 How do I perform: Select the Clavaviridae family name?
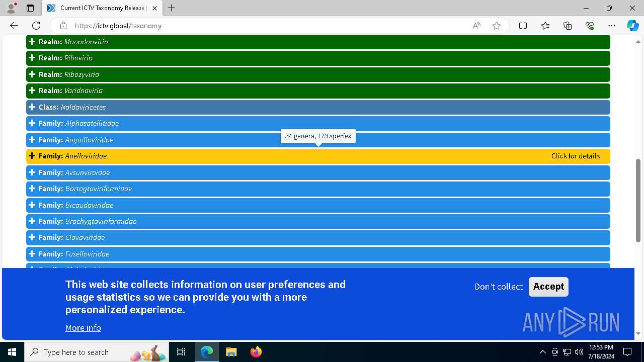pos(85,237)
